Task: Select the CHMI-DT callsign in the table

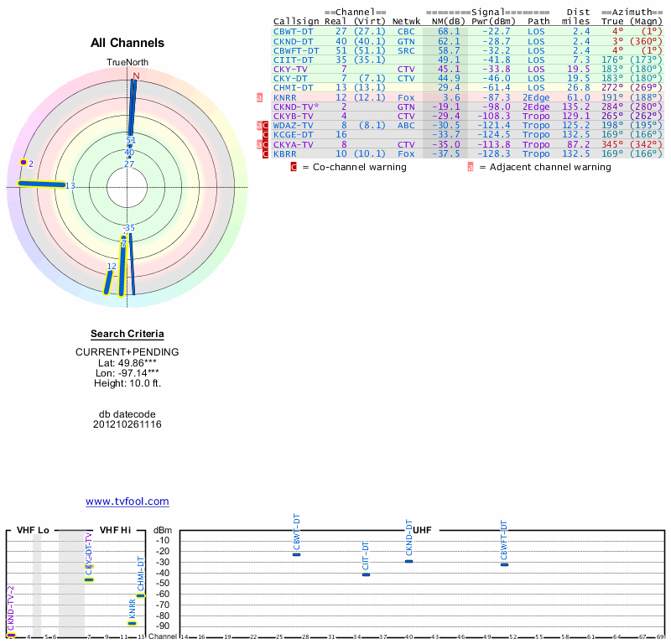Action: click(293, 88)
